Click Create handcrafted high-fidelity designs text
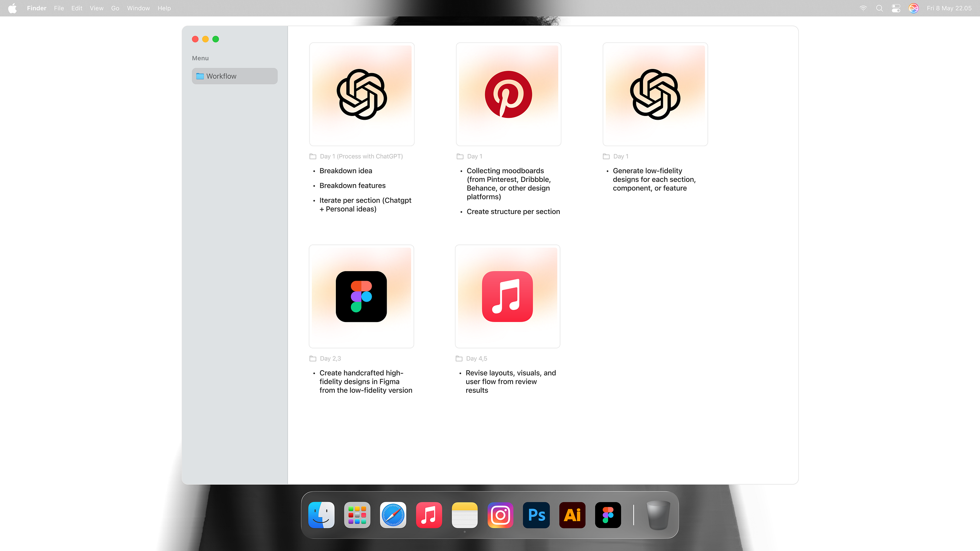The image size is (980, 551). [366, 382]
